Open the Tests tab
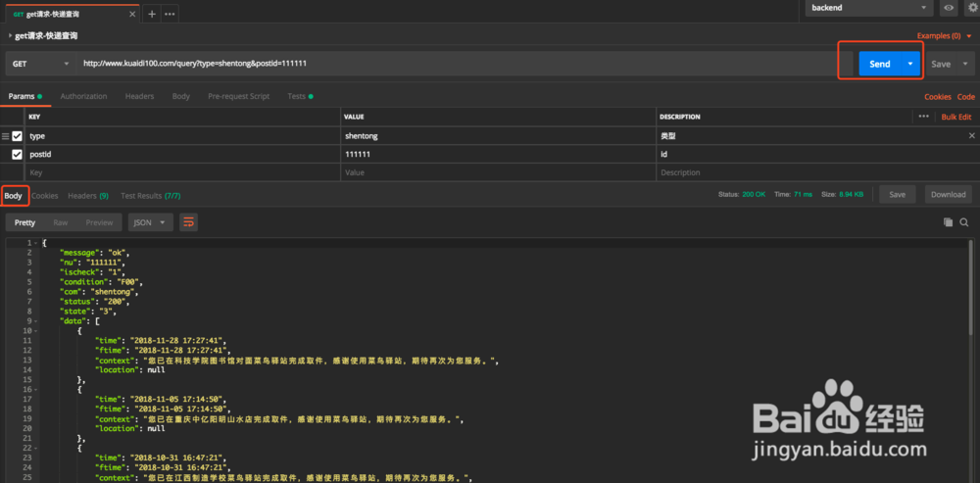The image size is (980, 483). click(x=300, y=96)
